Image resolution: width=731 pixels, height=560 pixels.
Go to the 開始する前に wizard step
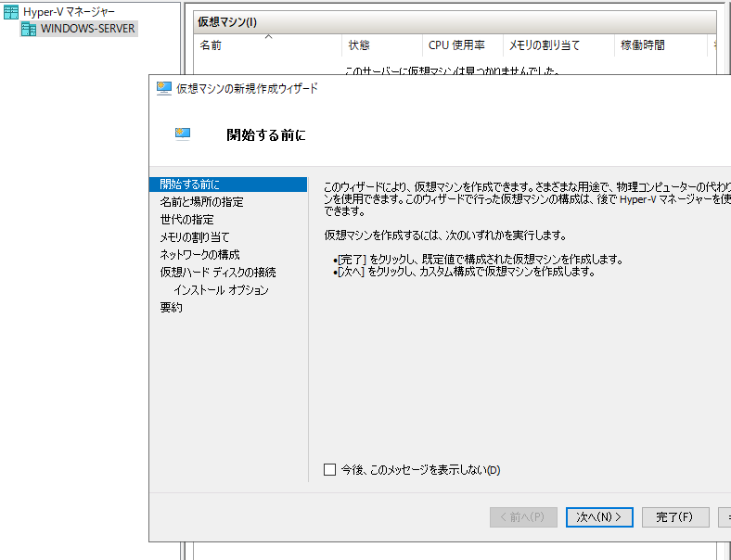(x=228, y=185)
